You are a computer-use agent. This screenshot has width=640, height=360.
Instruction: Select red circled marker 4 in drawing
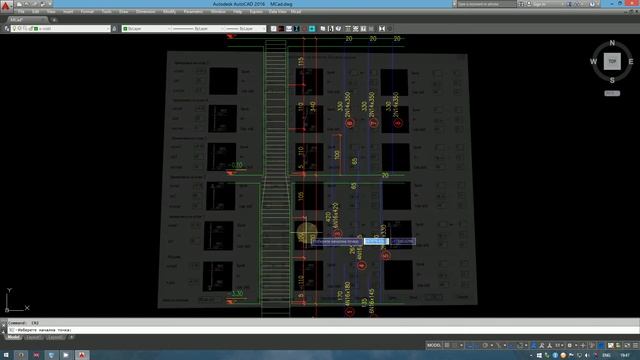coord(361,265)
